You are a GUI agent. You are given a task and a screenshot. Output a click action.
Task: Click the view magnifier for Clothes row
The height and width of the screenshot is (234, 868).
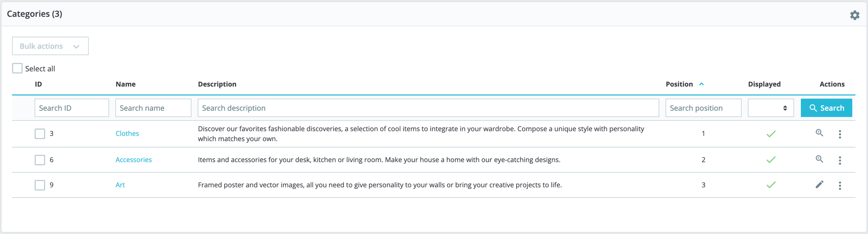(819, 133)
